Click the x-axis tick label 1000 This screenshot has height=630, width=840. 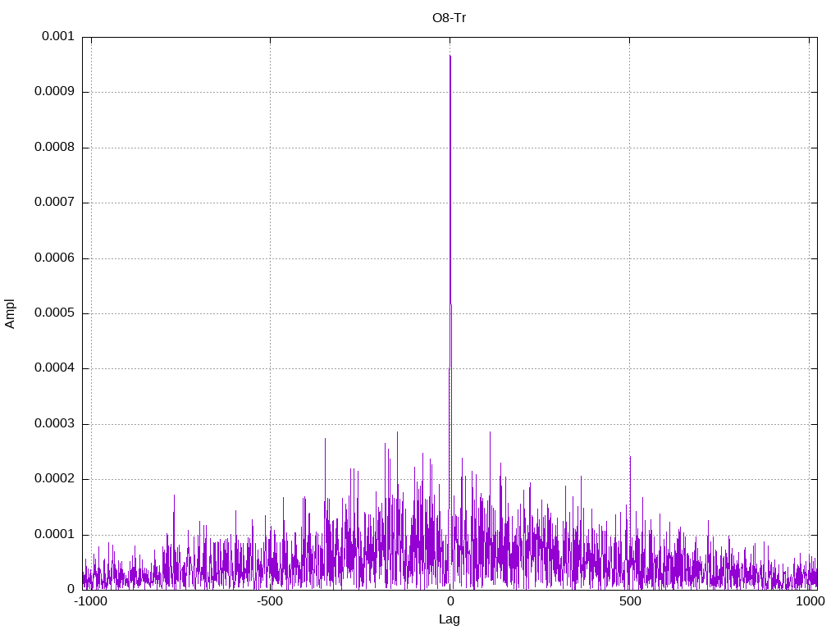pyautogui.click(x=810, y=601)
